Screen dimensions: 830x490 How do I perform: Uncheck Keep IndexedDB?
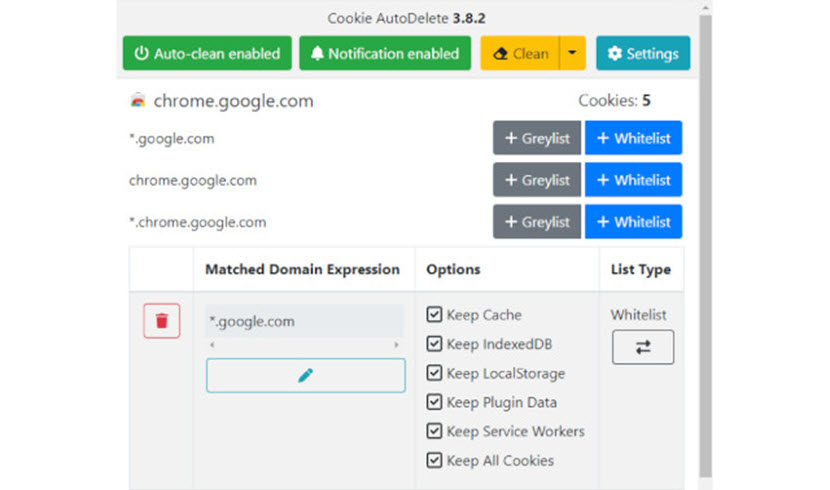coord(434,344)
